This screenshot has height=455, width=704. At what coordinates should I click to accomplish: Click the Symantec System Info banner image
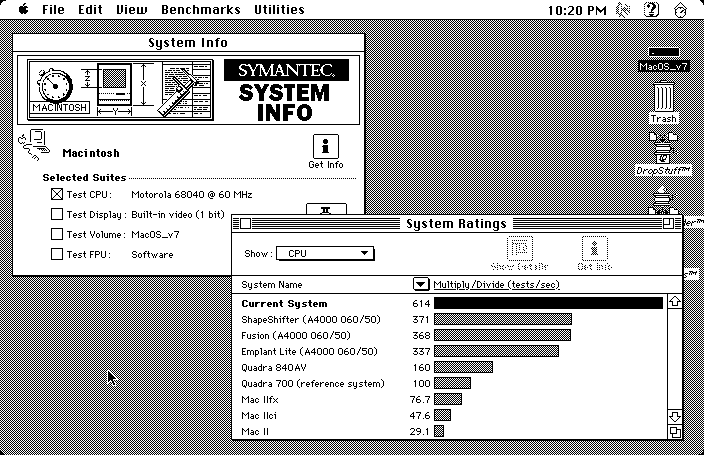tap(189, 90)
